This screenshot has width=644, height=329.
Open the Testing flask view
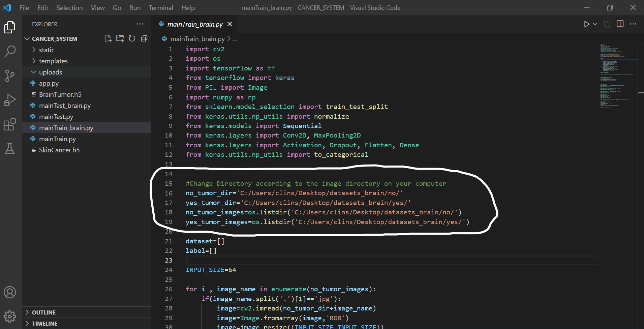[x=10, y=149]
